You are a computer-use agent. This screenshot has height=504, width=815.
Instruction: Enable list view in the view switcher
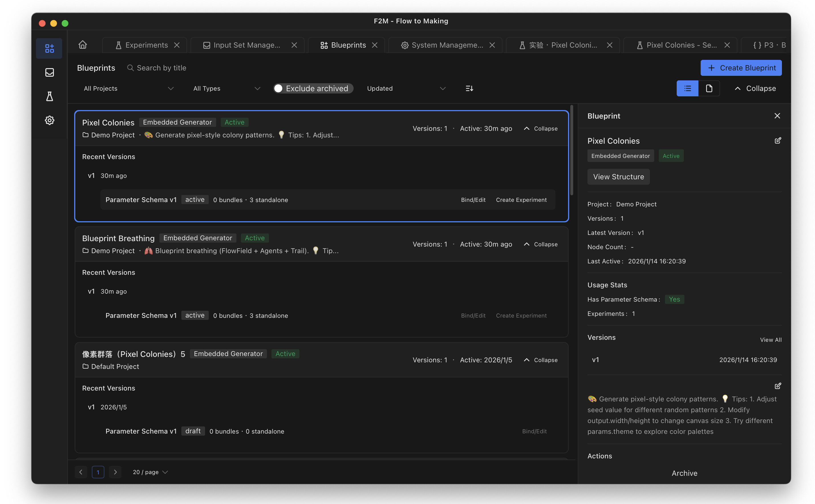687,88
